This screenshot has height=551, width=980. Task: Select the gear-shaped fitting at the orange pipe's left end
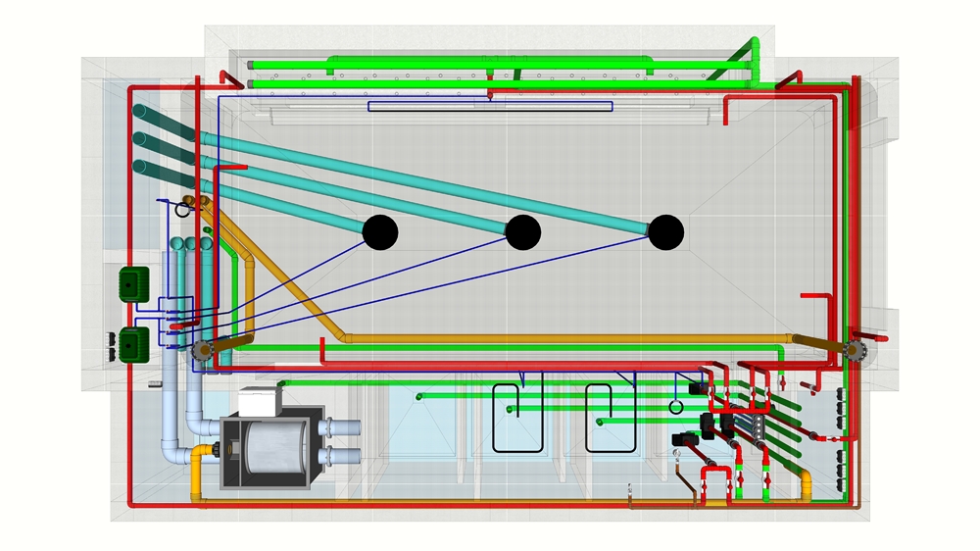pyautogui.click(x=202, y=350)
